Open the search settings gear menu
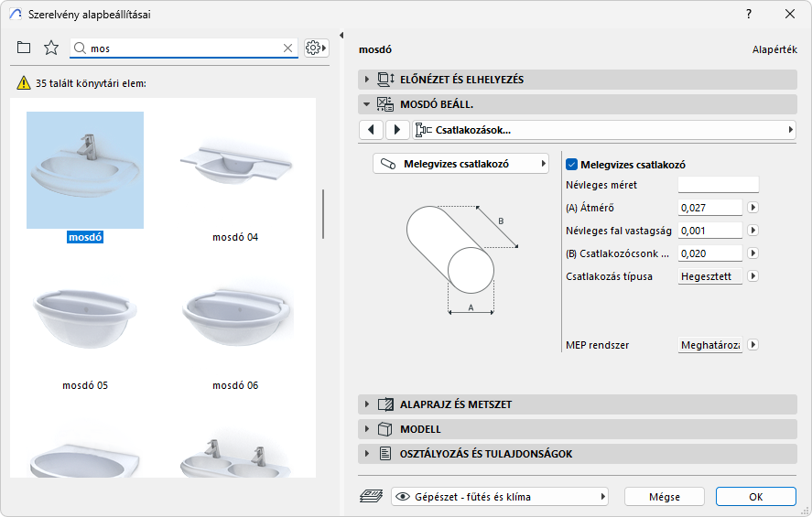The width and height of the screenshot is (812, 517). coord(316,48)
